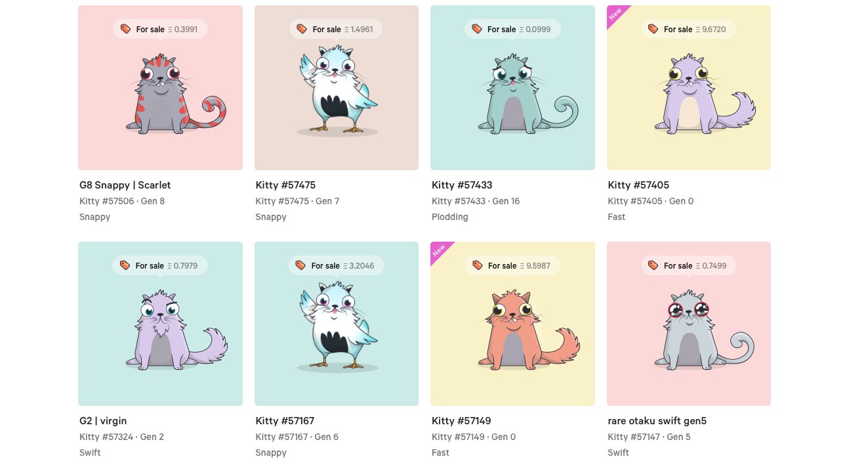868x461 pixels.
Task: Open the rare otaku swift gen5 listing title
Action: point(657,421)
